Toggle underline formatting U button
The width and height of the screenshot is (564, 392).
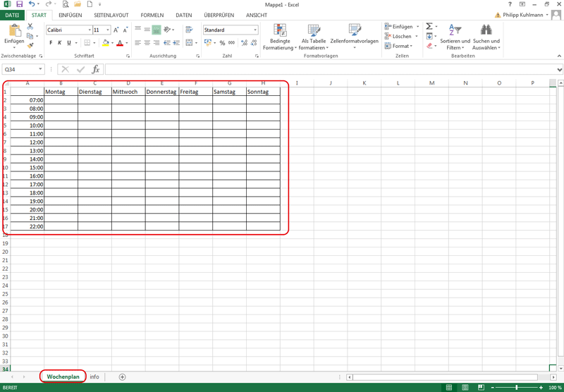69,43
